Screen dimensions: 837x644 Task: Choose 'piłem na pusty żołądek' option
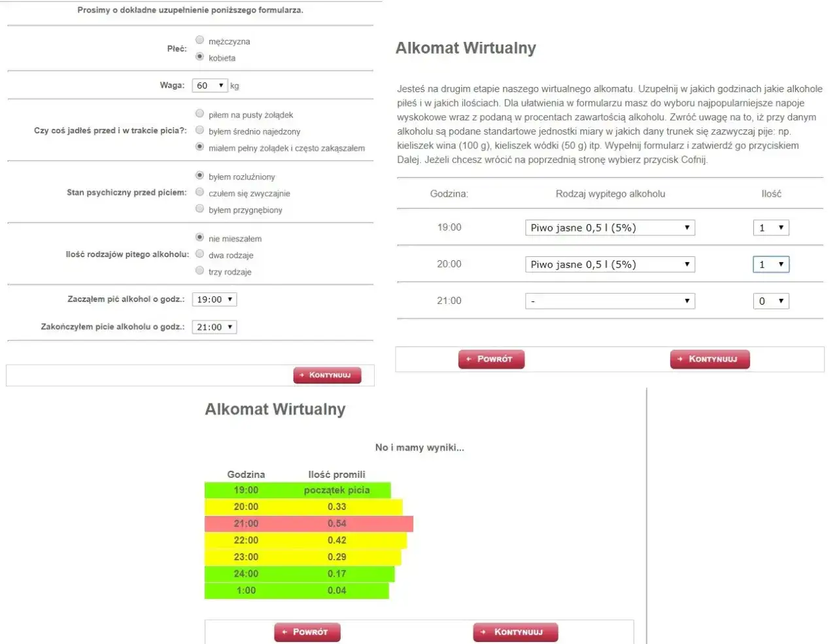coord(200,114)
